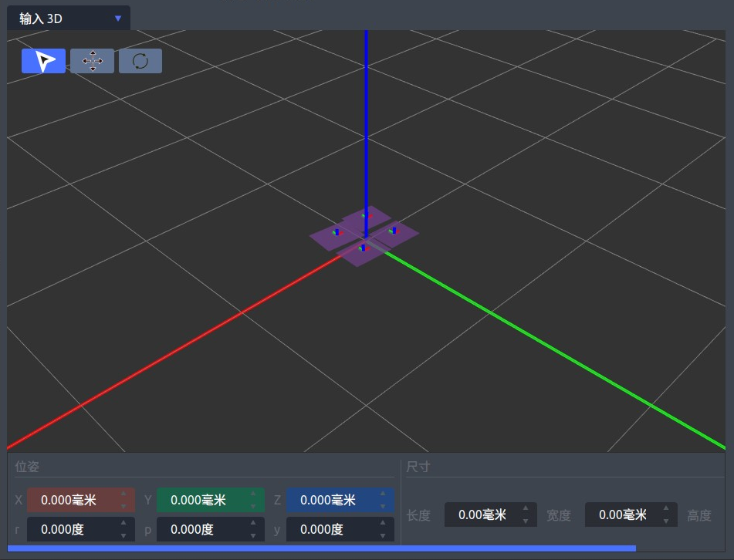Decrease X position with down arrow
This screenshot has width=734, height=560.
click(x=123, y=506)
